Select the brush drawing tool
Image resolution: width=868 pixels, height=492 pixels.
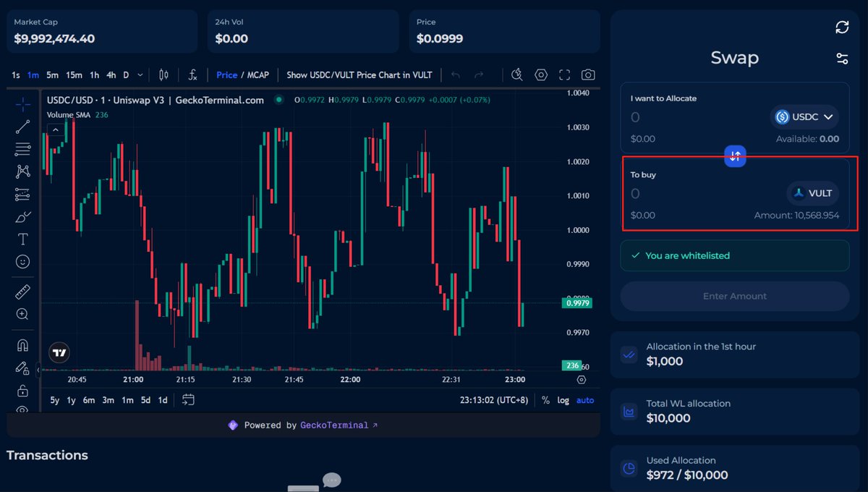tap(22, 216)
